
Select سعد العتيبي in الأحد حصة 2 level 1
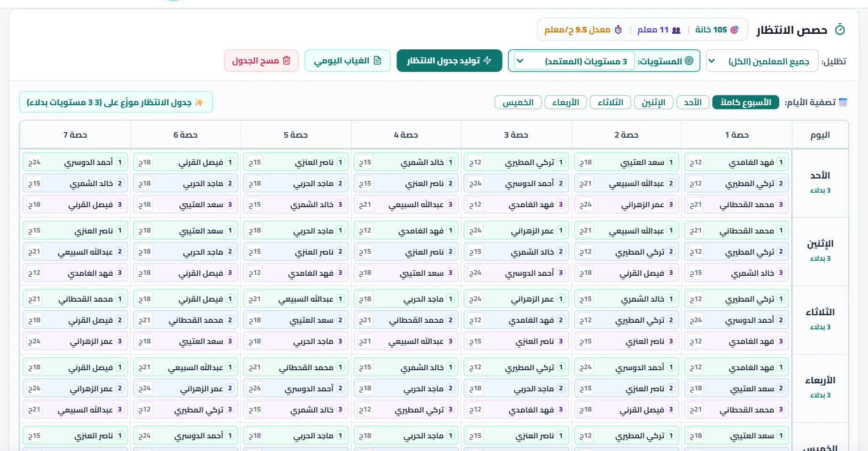coord(627,162)
